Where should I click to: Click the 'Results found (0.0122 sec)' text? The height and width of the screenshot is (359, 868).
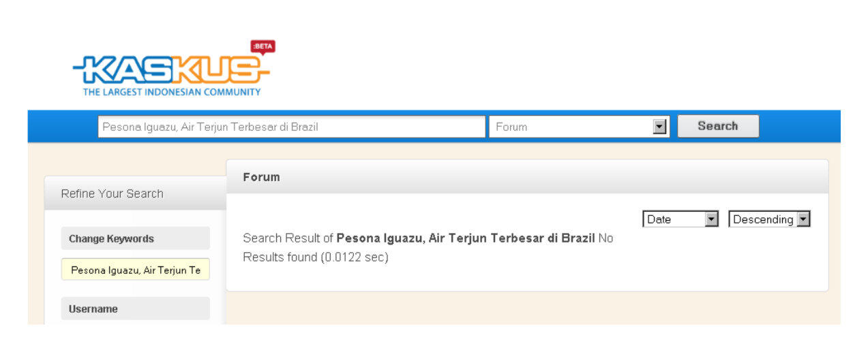(316, 257)
